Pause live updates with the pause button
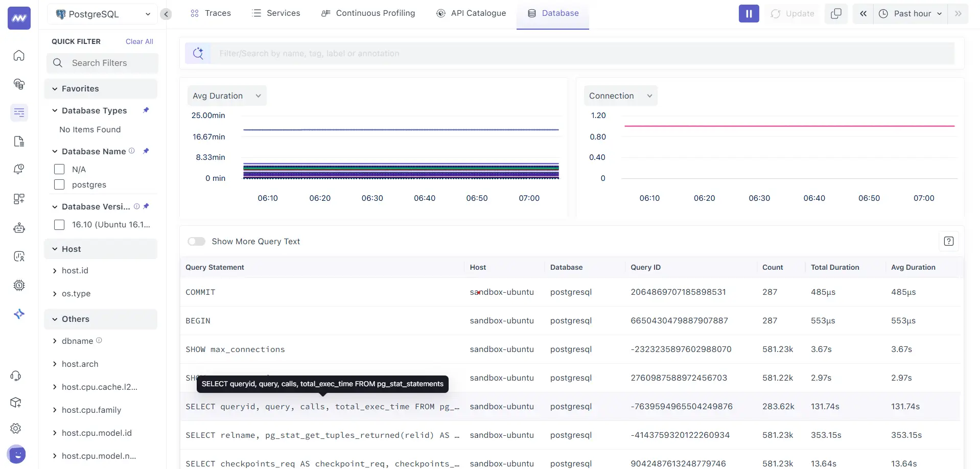980x469 pixels. coord(748,13)
